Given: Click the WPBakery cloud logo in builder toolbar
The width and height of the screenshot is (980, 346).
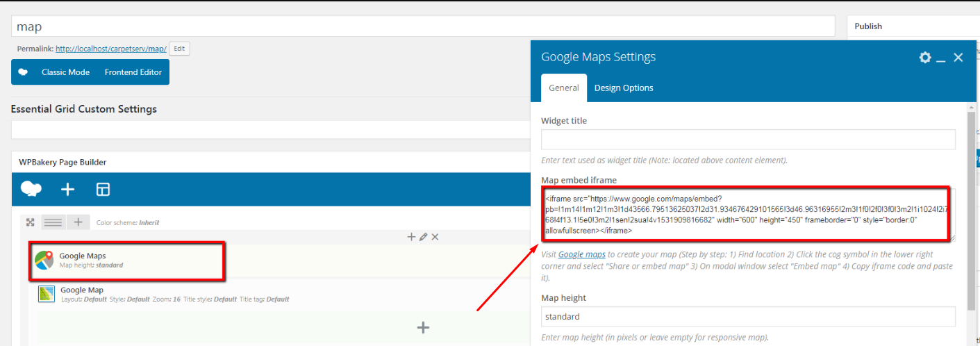Looking at the screenshot, I should point(31,189).
